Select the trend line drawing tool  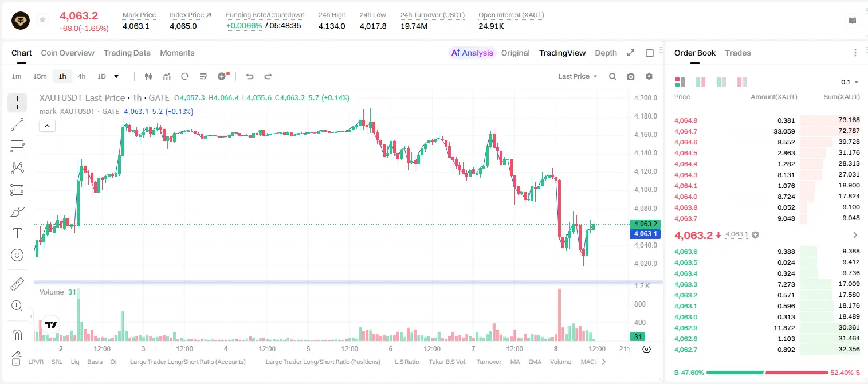(x=17, y=124)
